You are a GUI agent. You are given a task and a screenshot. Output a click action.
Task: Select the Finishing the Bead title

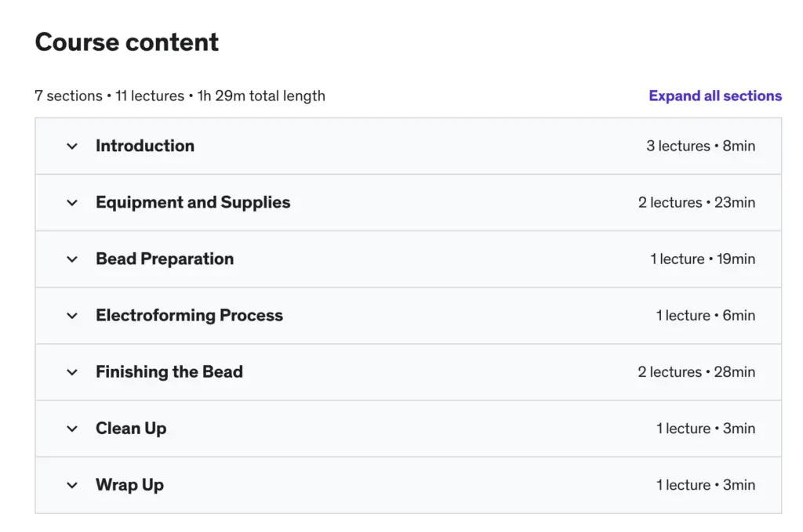click(x=169, y=371)
